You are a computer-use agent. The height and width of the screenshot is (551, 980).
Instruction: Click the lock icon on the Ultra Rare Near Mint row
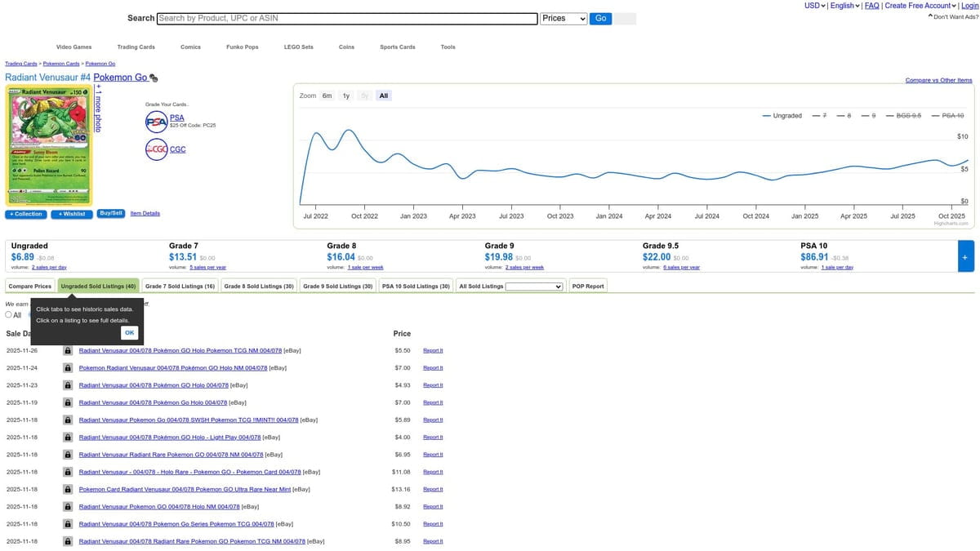68,489
